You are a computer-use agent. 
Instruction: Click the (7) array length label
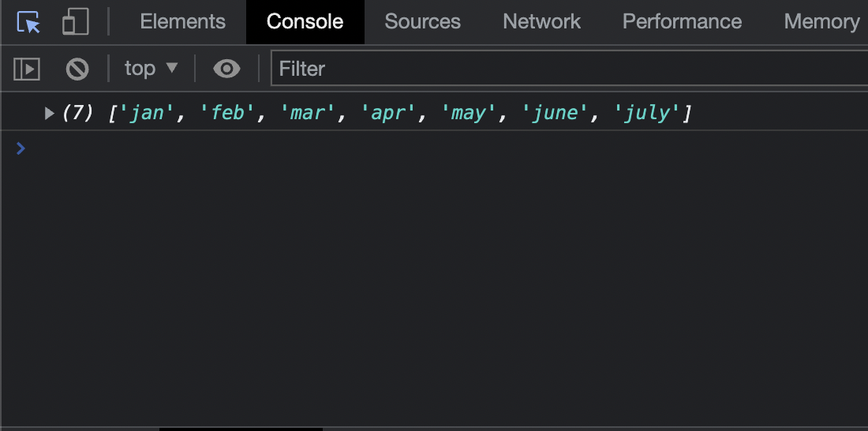77,113
